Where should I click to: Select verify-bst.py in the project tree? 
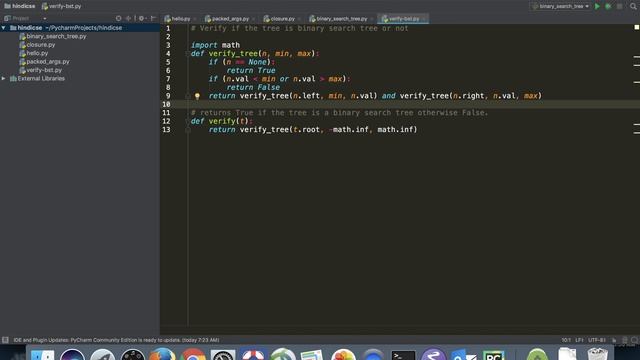click(x=40, y=70)
